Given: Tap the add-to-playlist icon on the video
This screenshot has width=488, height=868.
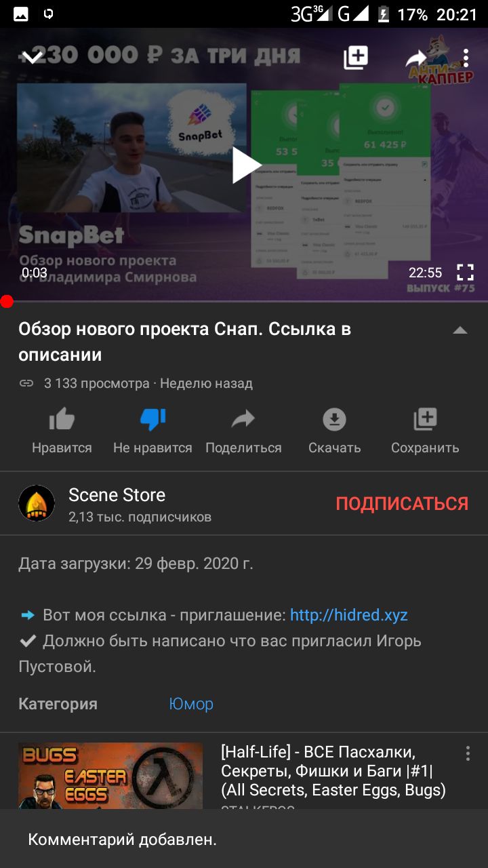Looking at the screenshot, I should [355, 58].
